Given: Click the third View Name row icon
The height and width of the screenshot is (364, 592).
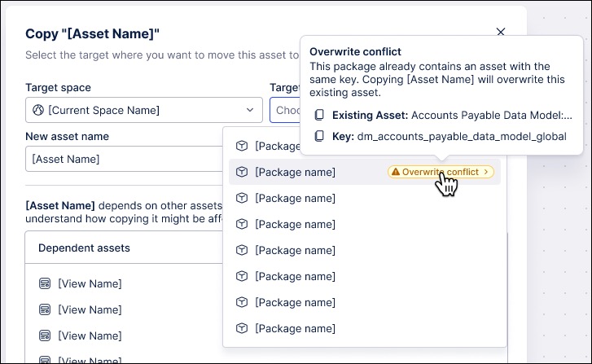Looking at the screenshot, I should coord(45,335).
